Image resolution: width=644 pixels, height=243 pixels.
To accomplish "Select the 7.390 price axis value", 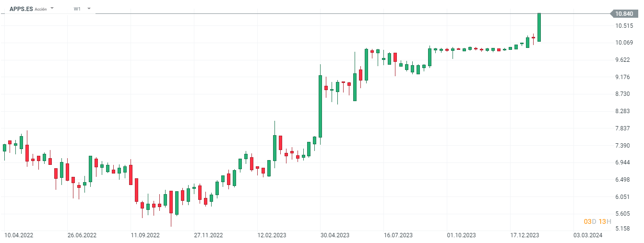I will [x=623, y=146].
